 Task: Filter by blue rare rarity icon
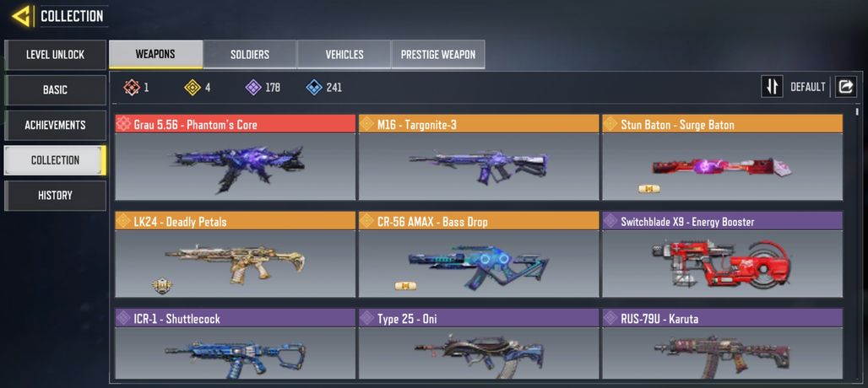coord(314,88)
